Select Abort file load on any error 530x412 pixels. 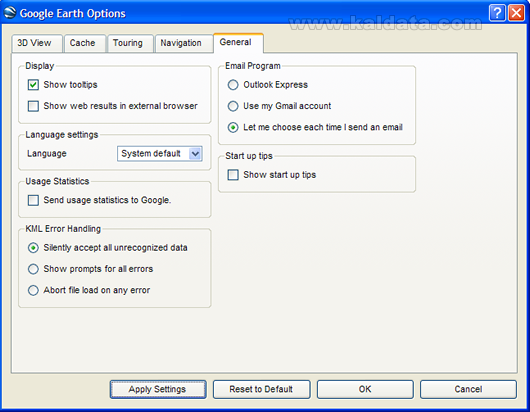(33, 290)
